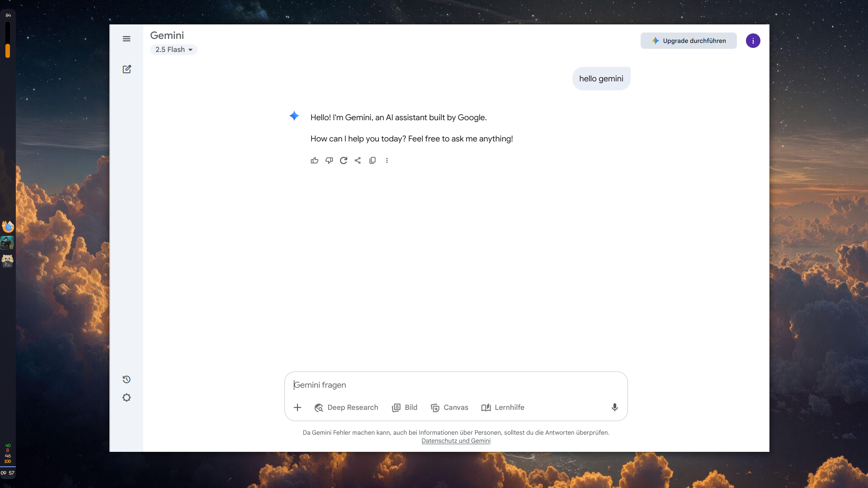Screen dimensions: 868x488
Task: Regenerate the Gemini response
Action: pos(344,160)
